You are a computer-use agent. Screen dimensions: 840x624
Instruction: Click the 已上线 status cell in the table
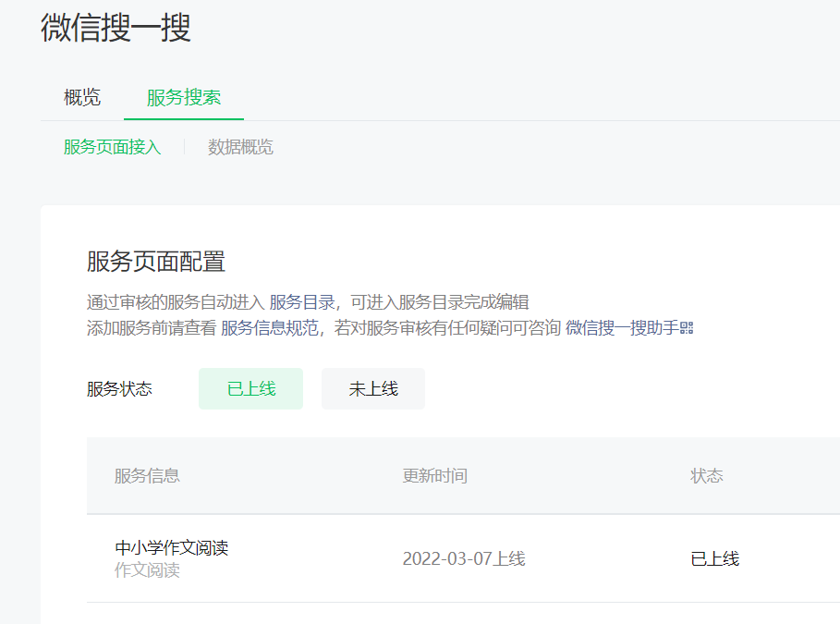(714, 558)
